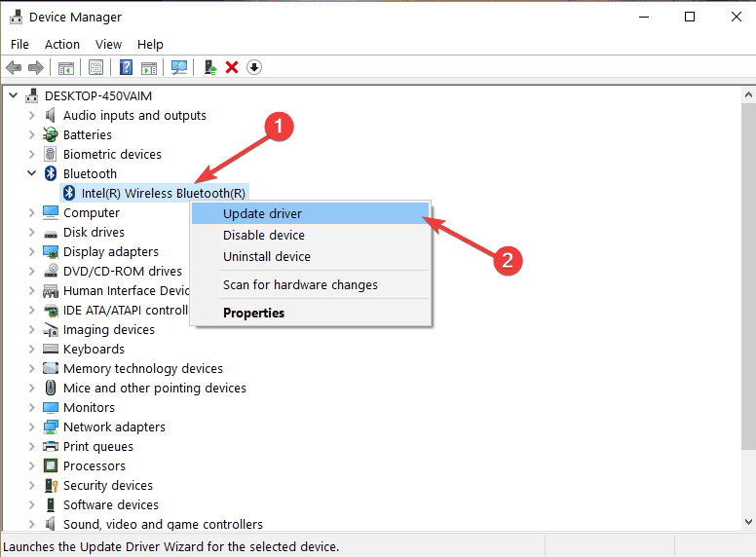
Task: Select the Human Interface Devices row
Action: coord(127,290)
